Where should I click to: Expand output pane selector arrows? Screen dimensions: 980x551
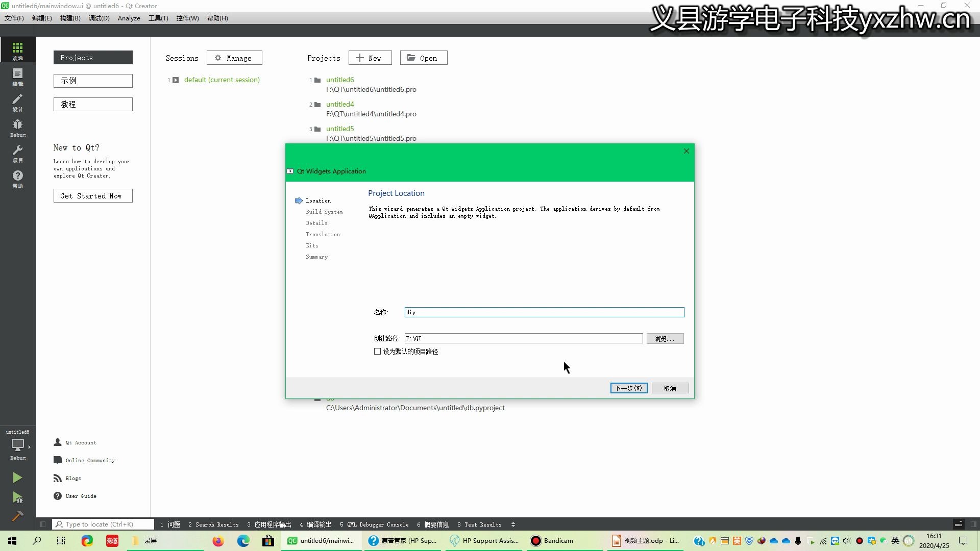(513, 524)
